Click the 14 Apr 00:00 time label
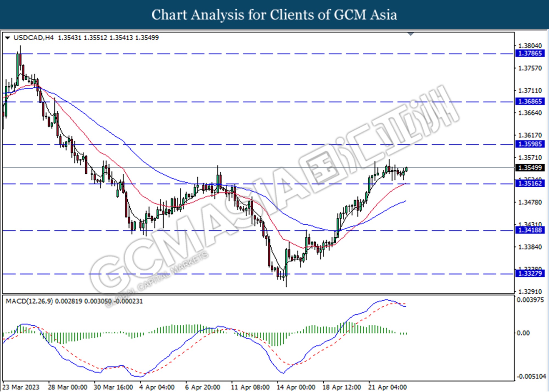549x392 pixels. 296,387
